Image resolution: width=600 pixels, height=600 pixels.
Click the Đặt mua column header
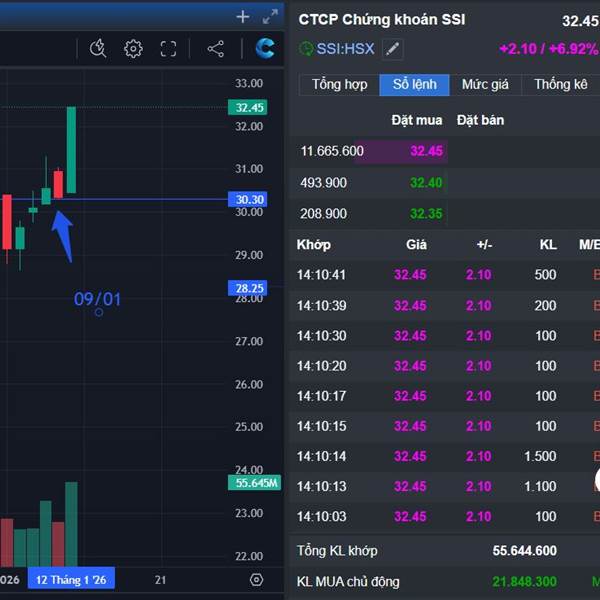(417, 121)
